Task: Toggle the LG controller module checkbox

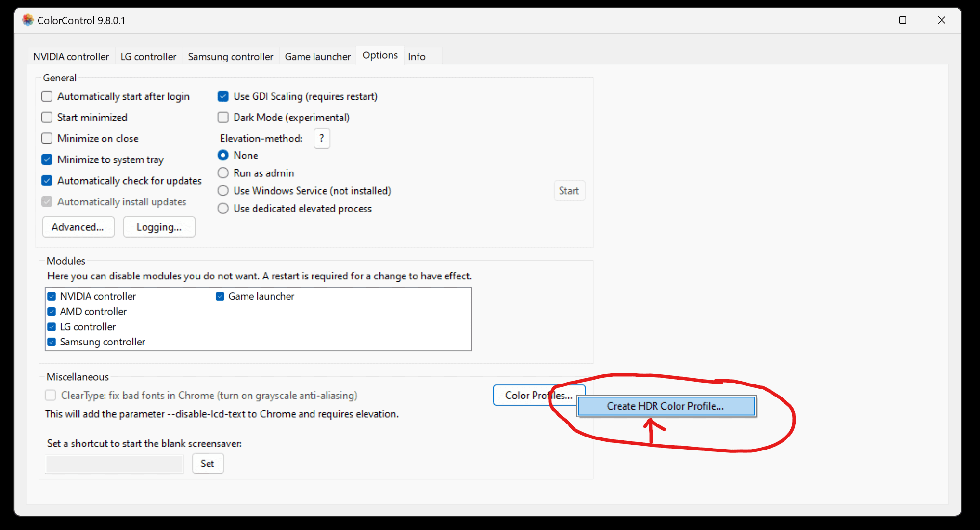Action: click(x=52, y=327)
